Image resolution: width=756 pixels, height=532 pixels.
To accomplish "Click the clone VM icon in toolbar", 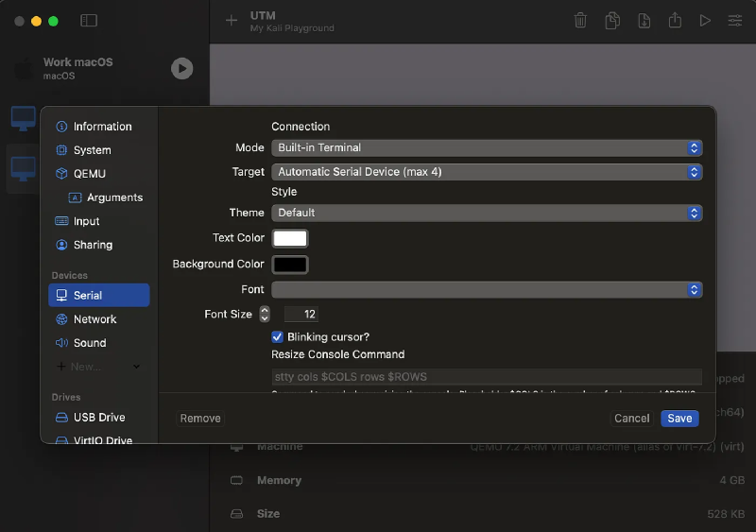I will coord(612,21).
